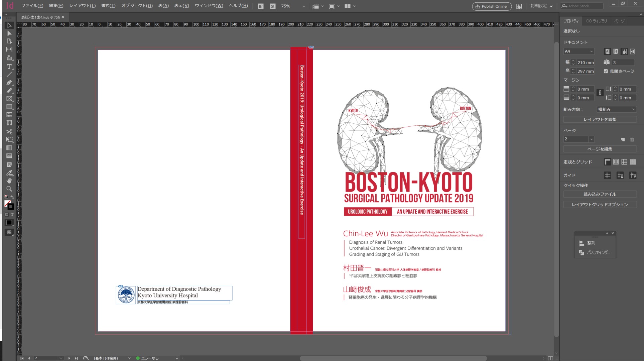The height and width of the screenshot is (361, 644).
Task: Select the Type tool
Action: click(9, 67)
